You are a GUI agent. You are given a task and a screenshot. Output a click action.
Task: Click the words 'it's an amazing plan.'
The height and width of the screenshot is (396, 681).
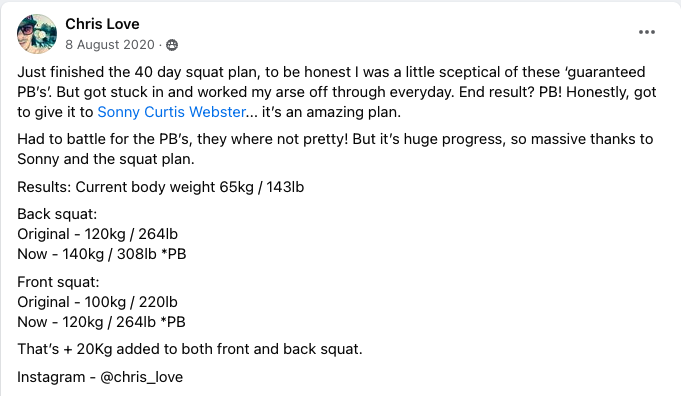[331, 112]
